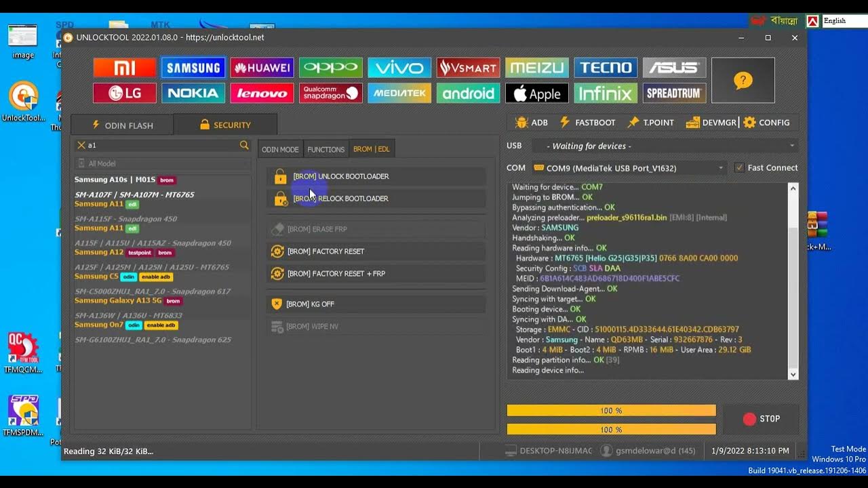Image resolution: width=868 pixels, height=488 pixels.
Task: Switch to the SECURITY tab
Action: coord(225,125)
